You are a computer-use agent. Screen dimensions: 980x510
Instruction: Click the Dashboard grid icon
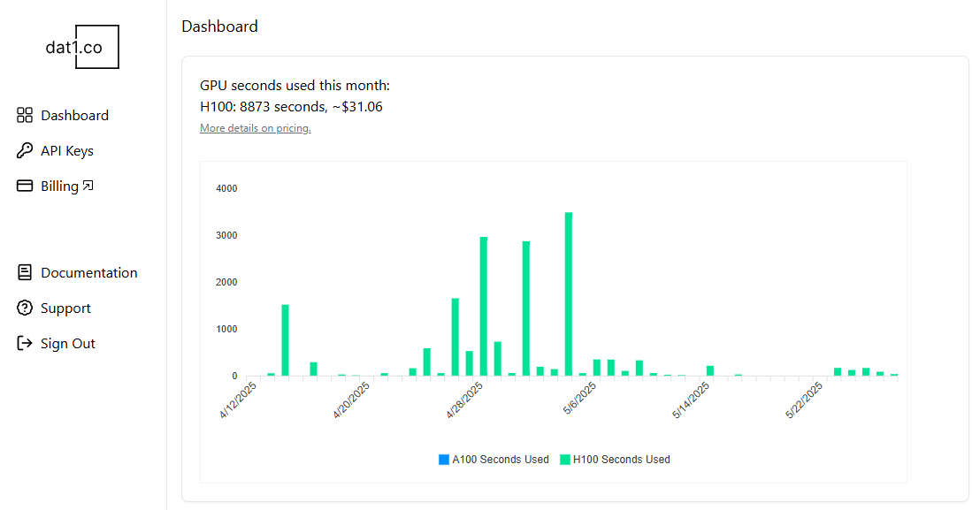click(25, 116)
